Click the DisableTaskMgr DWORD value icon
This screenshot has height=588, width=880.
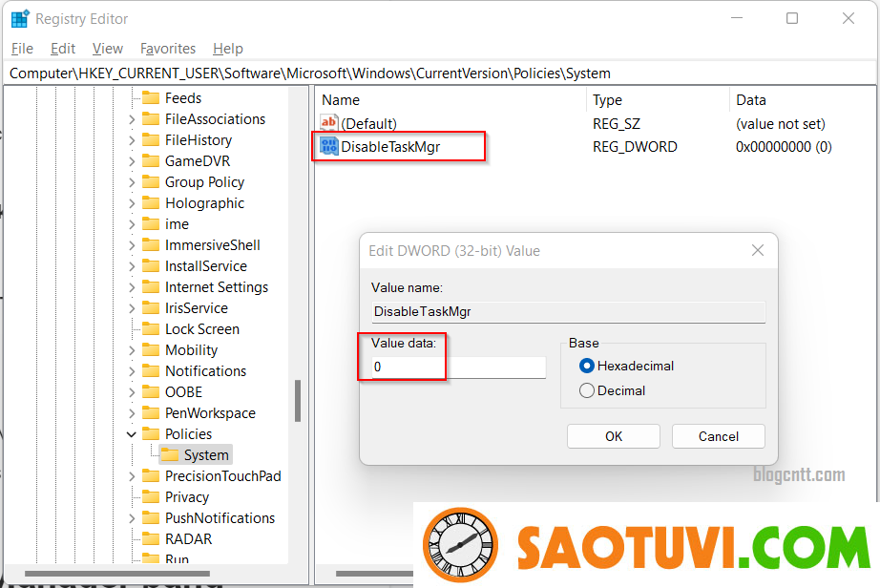pos(329,146)
